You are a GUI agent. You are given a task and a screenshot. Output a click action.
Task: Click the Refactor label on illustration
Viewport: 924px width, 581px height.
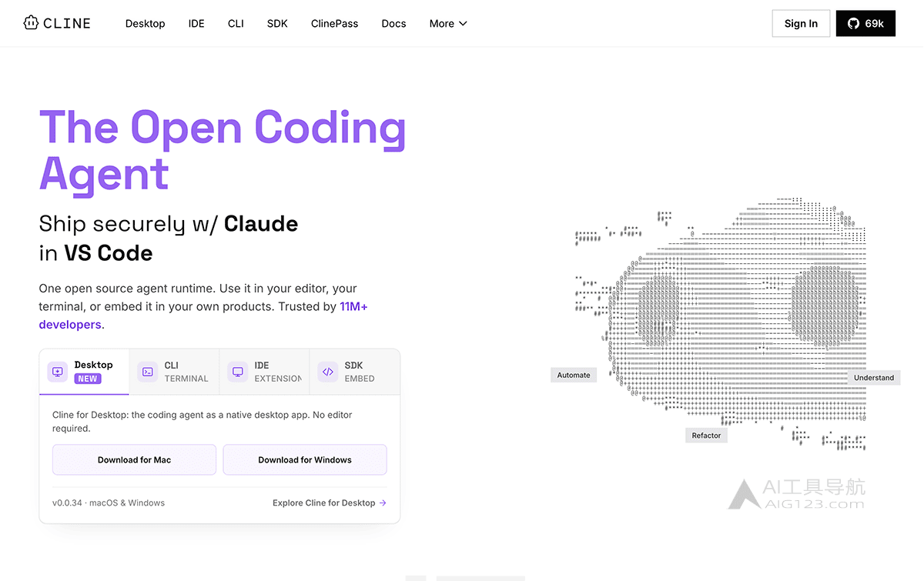pos(706,436)
